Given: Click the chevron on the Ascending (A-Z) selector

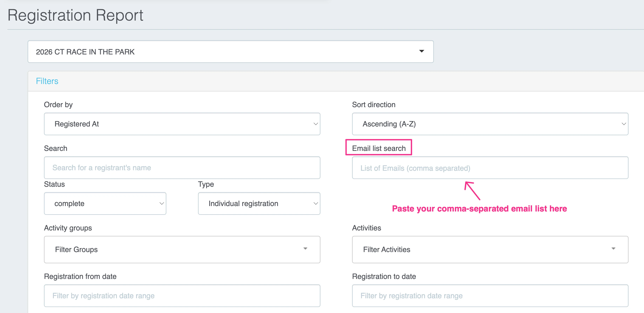Looking at the screenshot, I should (x=623, y=124).
